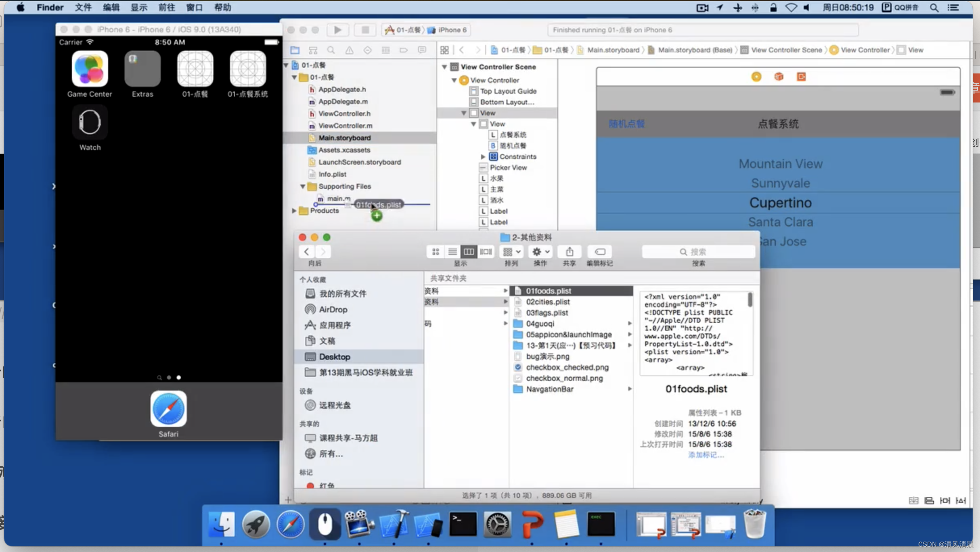Select Desktop in Finder sidebar
Image resolution: width=980 pixels, height=552 pixels.
click(x=359, y=357)
